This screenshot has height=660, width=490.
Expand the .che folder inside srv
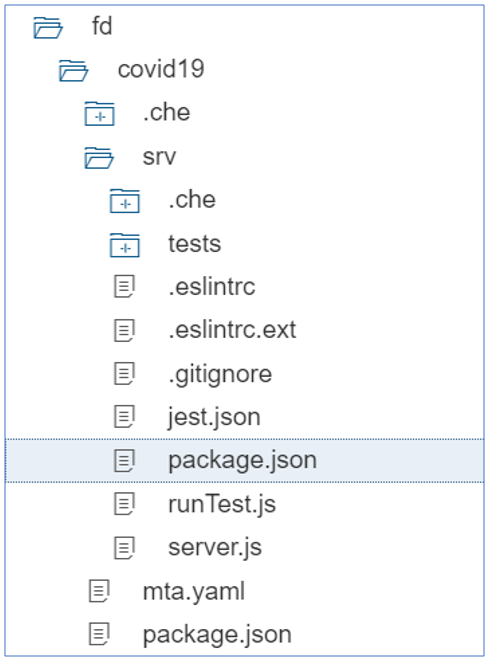click(125, 201)
